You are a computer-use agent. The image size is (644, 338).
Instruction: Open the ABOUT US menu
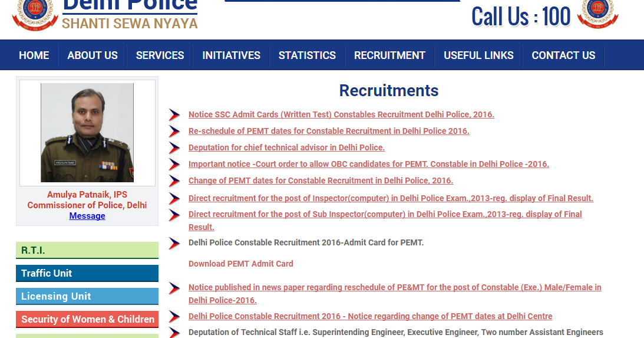[x=93, y=55]
